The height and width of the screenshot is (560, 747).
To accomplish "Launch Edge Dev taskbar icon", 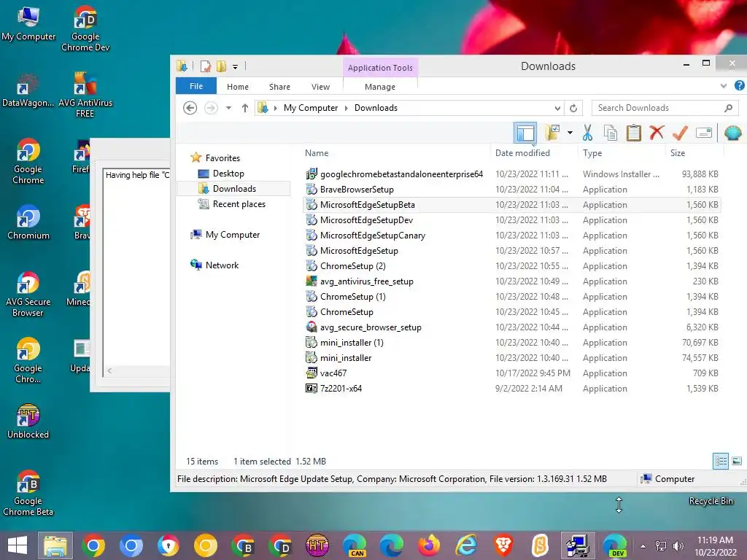I will point(614,545).
